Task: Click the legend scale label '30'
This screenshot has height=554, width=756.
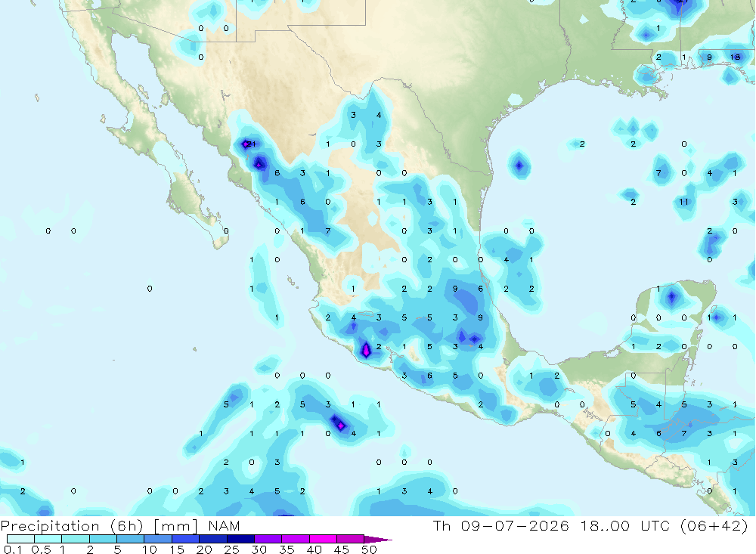Action: [x=259, y=549]
